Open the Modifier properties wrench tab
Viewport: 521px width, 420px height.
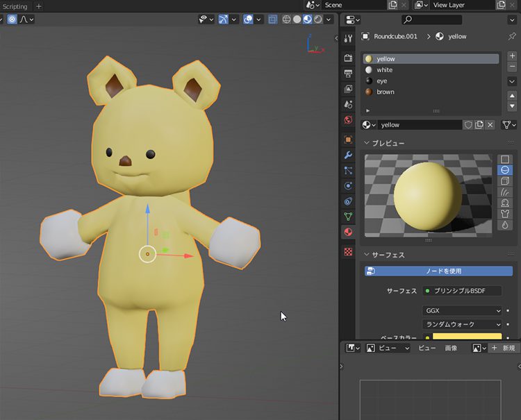348,155
